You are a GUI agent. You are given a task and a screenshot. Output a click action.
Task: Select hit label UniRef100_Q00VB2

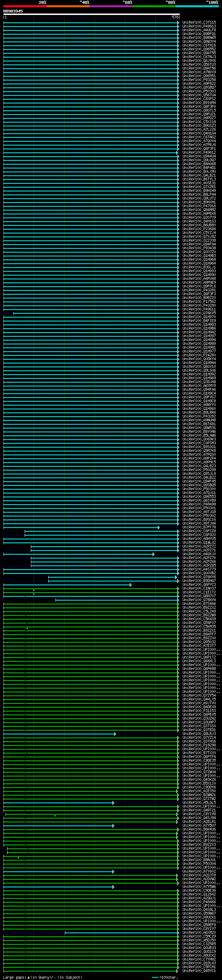pos(199,573)
